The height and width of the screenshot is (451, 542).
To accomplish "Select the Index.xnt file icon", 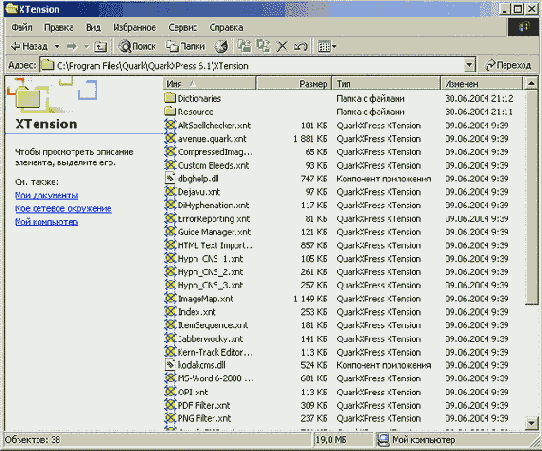I will click(x=170, y=312).
